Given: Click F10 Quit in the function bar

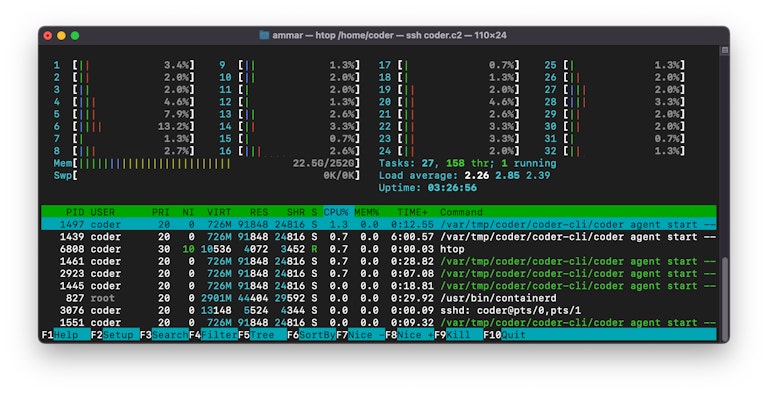Looking at the screenshot, I should pyautogui.click(x=504, y=335).
